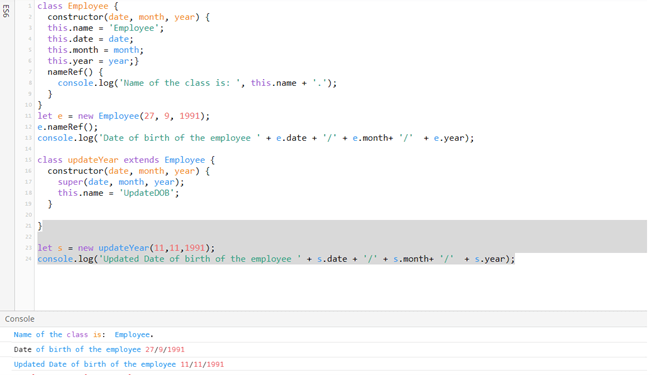Click line 'class updateYear extends Employee {'
The width and height of the screenshot is (652, 375).
tap(126, 160)
